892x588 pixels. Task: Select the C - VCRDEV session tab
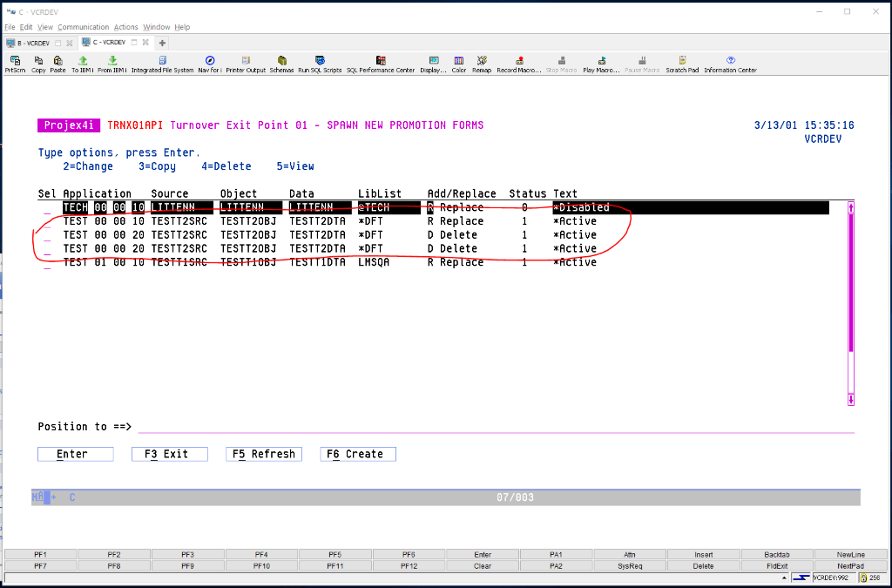coord(110,43)
